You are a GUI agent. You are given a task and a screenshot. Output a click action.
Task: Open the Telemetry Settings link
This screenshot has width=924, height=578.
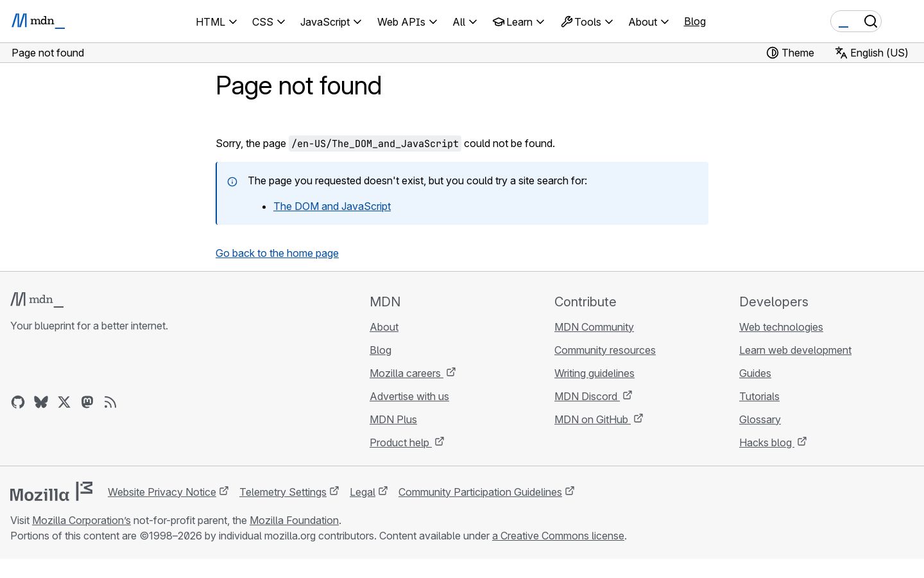pos(289,492)
